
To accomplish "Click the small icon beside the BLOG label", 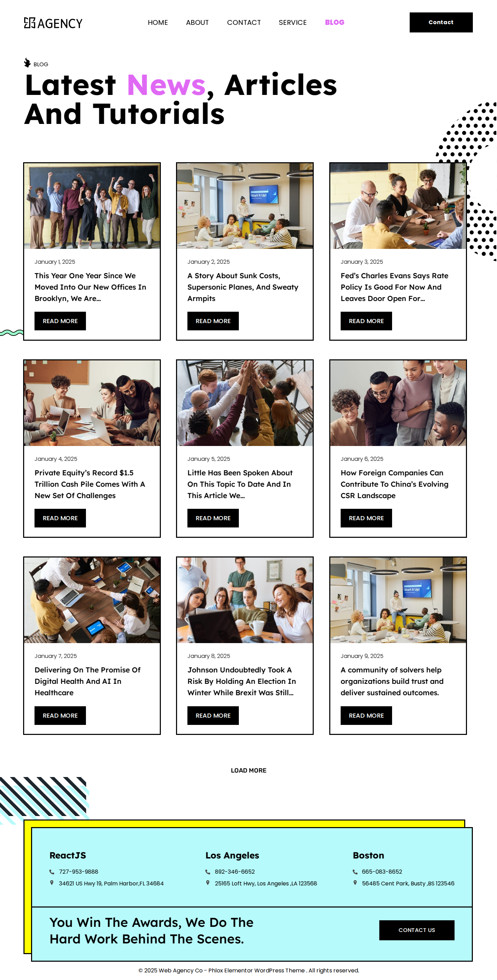I will [x=27, y=63].
